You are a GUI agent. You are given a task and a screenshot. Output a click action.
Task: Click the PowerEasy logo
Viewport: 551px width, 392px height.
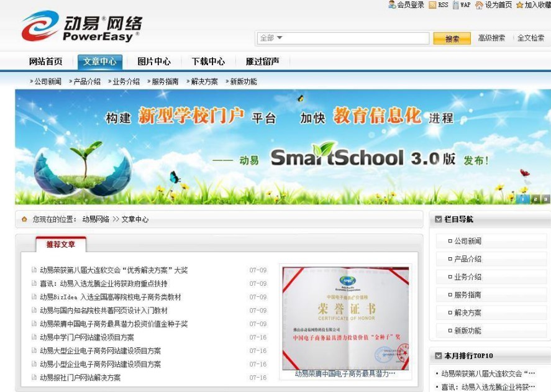coord(81,27)
